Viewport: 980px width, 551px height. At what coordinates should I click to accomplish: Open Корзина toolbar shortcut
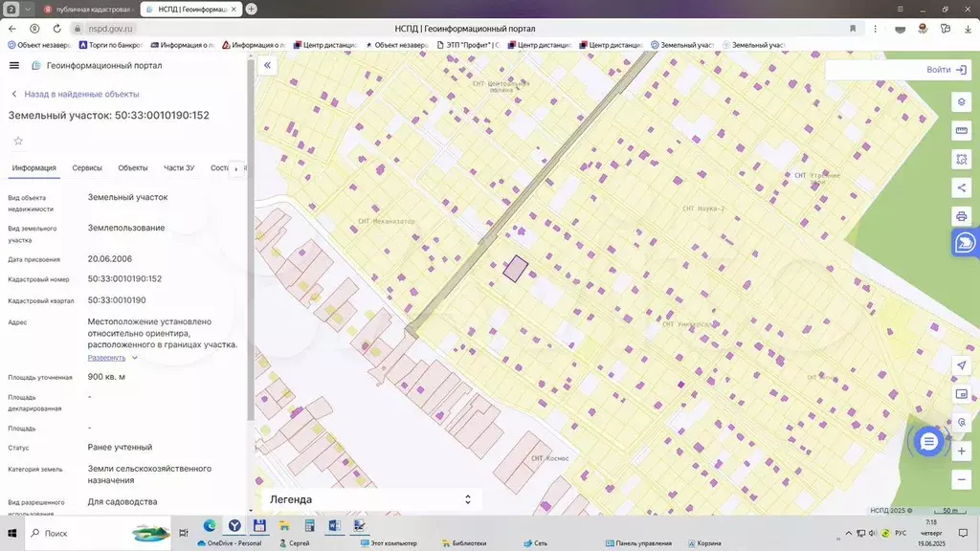pos(704,543)
